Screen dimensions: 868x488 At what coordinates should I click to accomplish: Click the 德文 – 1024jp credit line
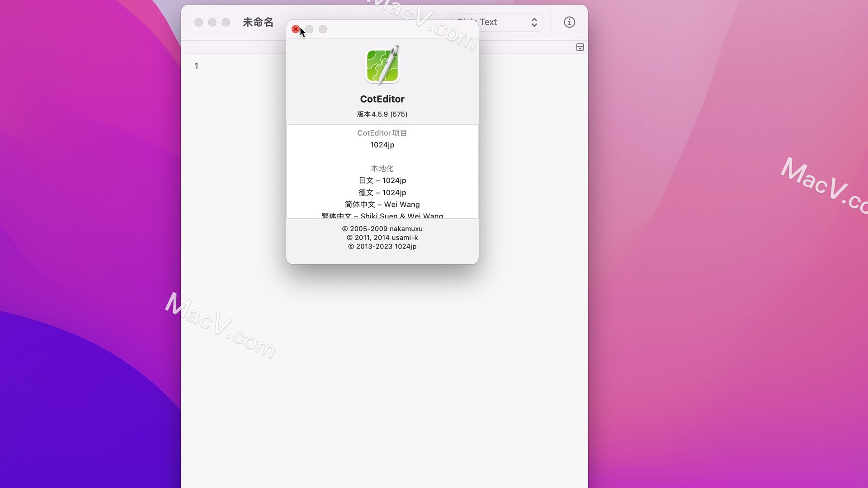pyautogui.click(x=382, y=192)
